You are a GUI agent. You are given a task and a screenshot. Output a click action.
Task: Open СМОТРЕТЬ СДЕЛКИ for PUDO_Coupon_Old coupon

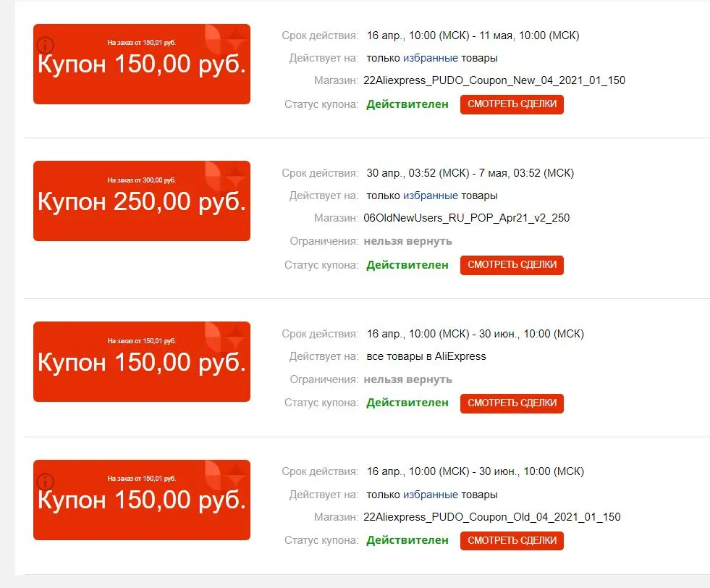point(512,540)
